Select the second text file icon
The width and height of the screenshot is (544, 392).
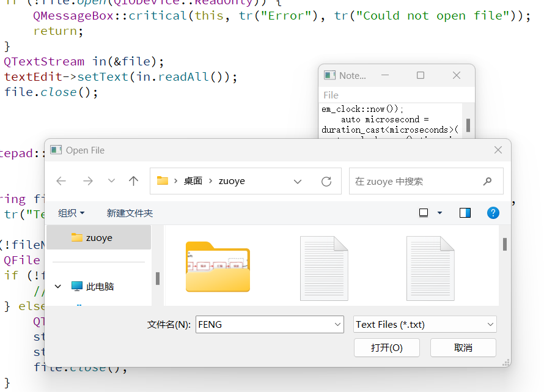pyautogui.click(x=430, y=268)
